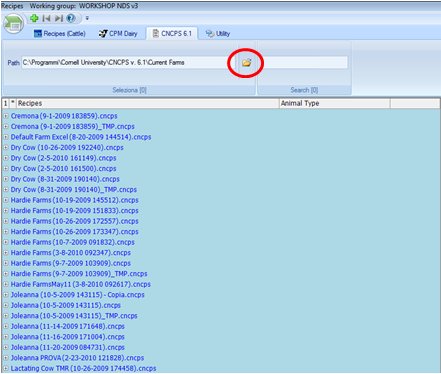Open the blue help question icon
The image size is (441, 374).
click(71, 18)
